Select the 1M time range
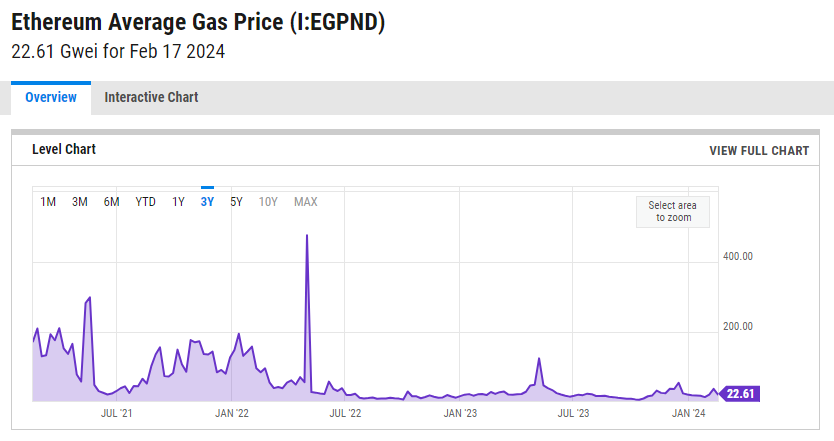This screenshot has width=834, height=441. 48,202
